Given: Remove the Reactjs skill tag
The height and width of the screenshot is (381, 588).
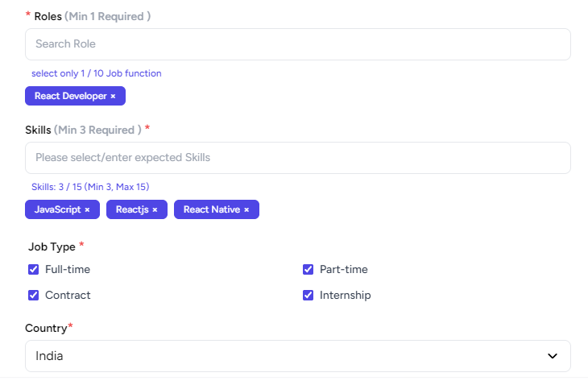Looking at the screenshot, I should (155, 210).
